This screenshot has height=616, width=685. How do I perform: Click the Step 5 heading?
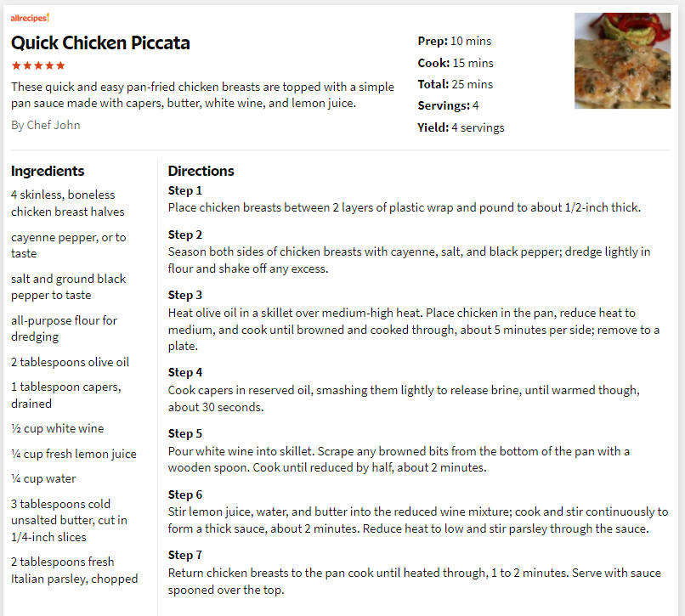click(184, 433)
